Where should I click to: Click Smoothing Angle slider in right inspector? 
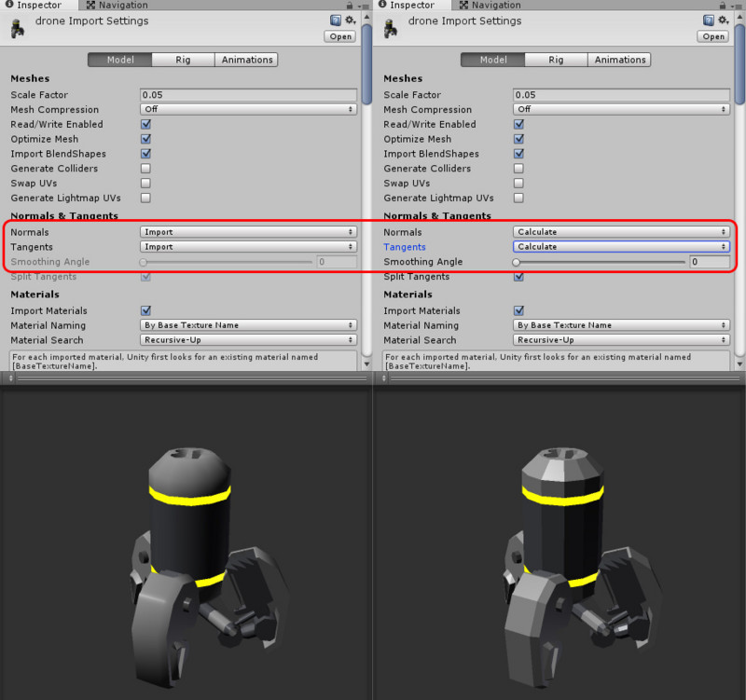pyautogui.click(x=600, y=262)
